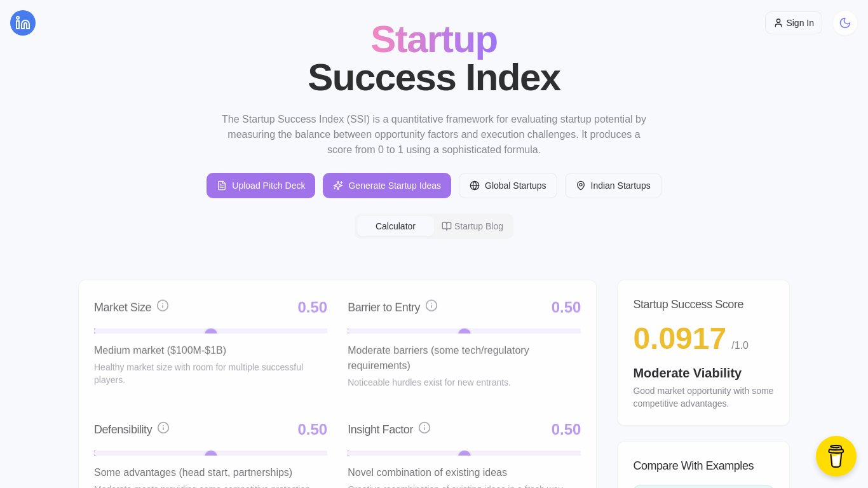Click the Sign In button

(x=794, y=23)
